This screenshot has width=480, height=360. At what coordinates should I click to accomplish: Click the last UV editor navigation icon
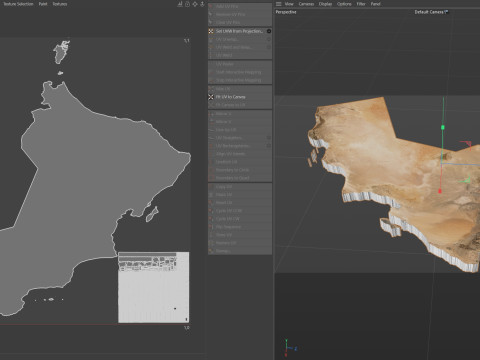(202, 4)
